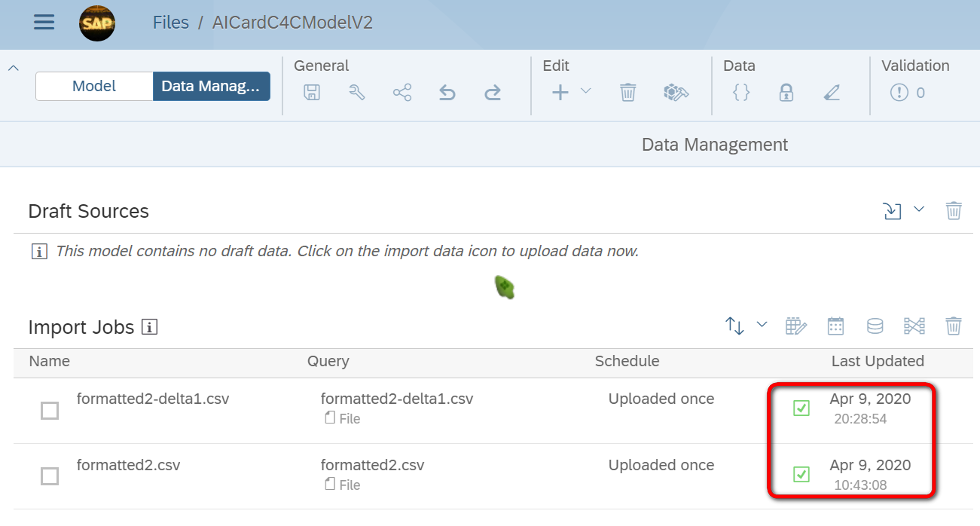Click the Last Updated column header
Viewport: 980px width, 526px height.
[878, 361]
